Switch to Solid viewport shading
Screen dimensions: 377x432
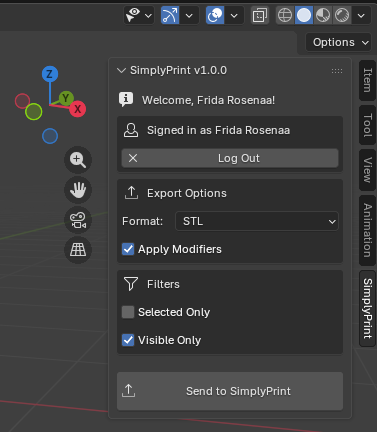[x=304, y=15]
